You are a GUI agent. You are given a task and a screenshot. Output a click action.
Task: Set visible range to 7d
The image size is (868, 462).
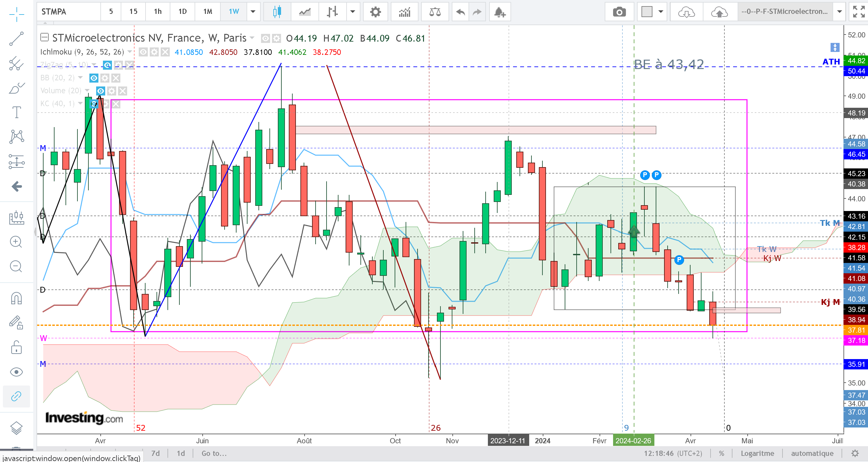[155, 453]
